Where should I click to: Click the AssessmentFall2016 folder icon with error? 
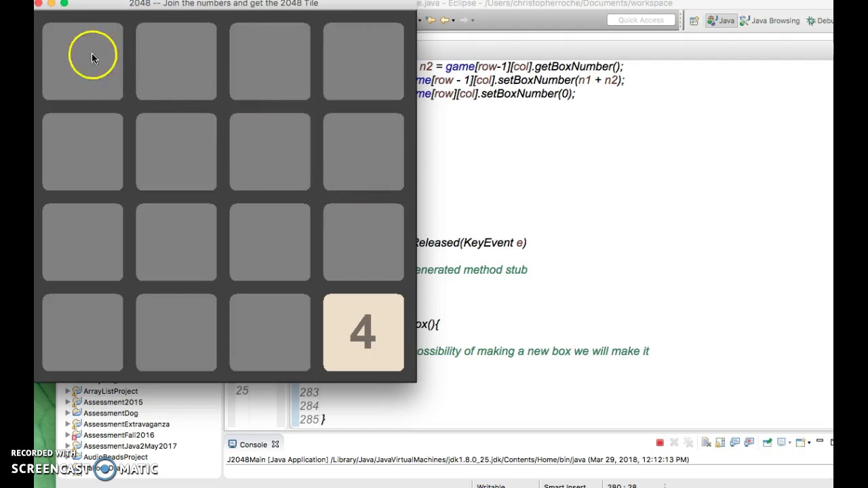[77, 435]
